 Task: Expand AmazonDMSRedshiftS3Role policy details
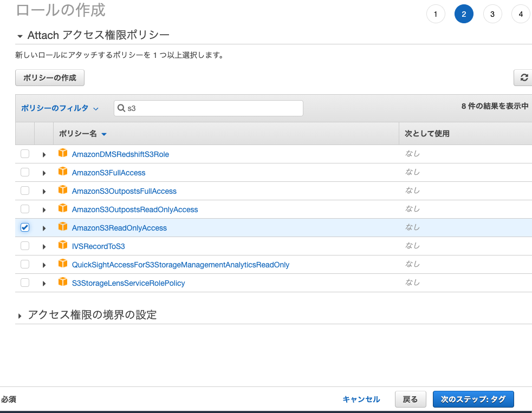(44, 155)
